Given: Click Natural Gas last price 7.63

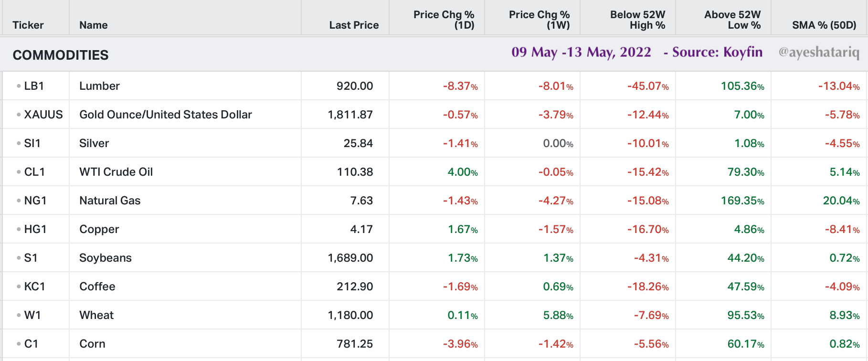Looking at the screenshot, I should (362, 201).
